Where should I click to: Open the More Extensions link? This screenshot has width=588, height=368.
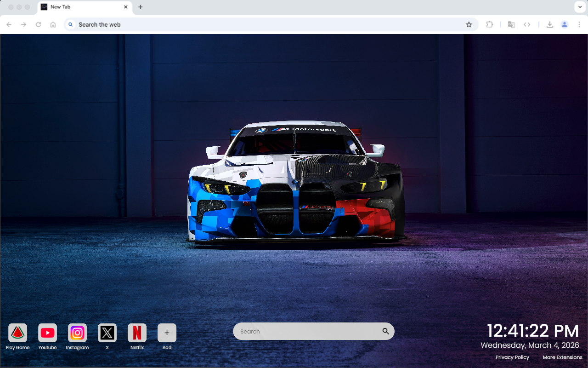click(x=562, y=357)
